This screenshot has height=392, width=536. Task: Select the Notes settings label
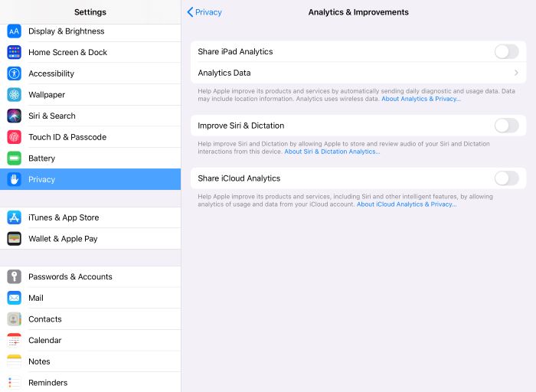coord(39,361)
